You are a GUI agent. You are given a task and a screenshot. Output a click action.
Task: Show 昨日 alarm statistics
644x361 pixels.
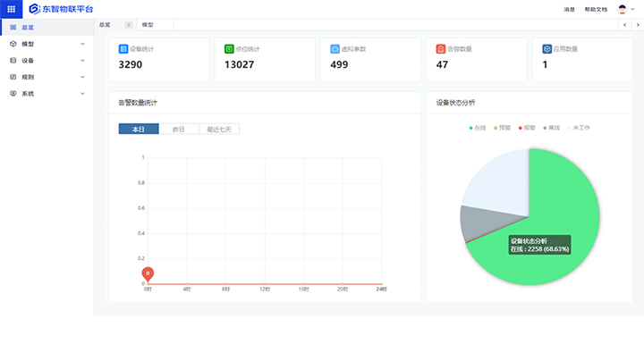179,130
